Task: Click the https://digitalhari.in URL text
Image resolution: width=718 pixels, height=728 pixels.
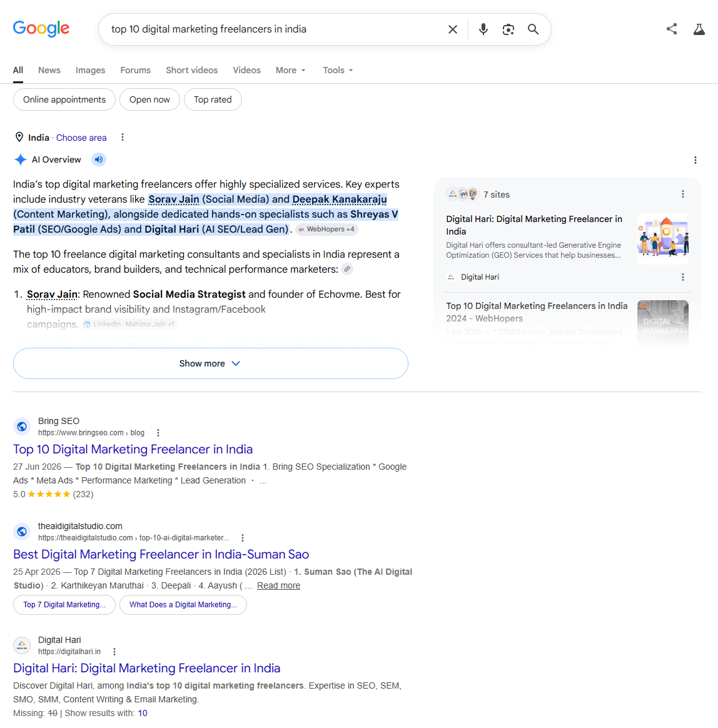Action: pyautogui.click(x=69, y=652)
